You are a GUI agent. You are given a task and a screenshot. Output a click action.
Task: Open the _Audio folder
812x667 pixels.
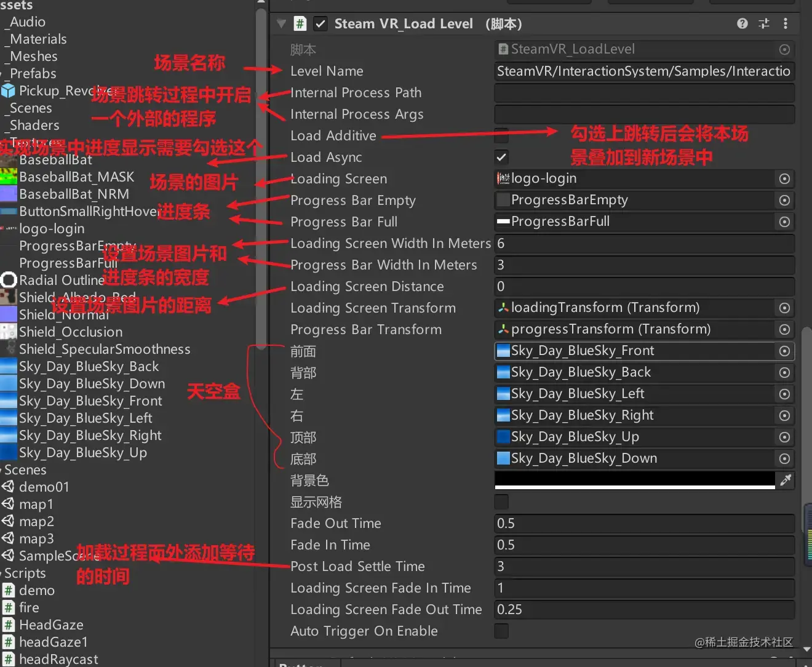pos(25,22)
